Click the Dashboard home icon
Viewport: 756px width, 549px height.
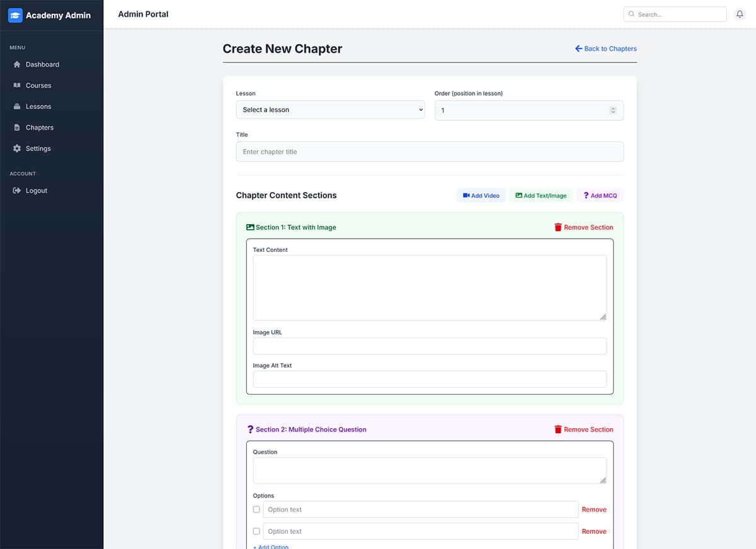(x=17, y=64)
